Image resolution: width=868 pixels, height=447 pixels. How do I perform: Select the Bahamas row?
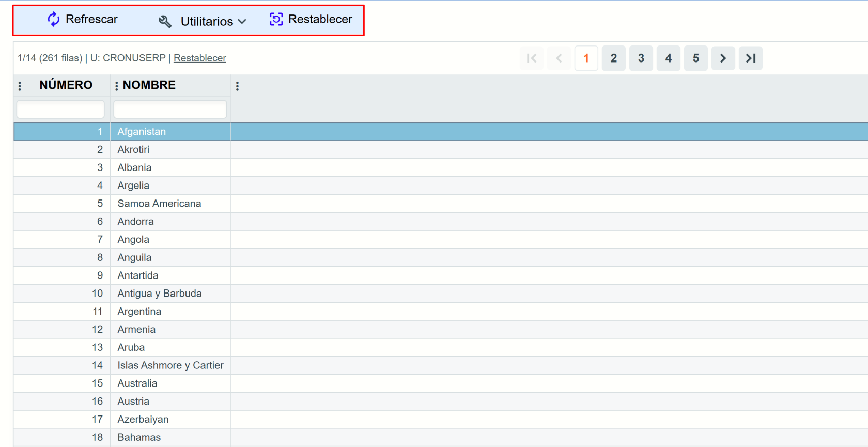[x=441, y=437]
